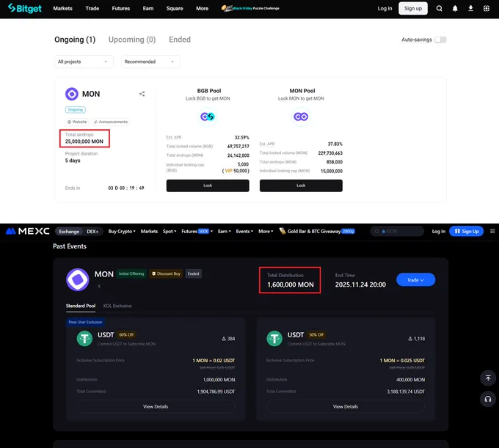The width and height of the screenshot is (499, 448).
Task: Click USDT icon in 50% Off pool
Action: click(274, 339)
